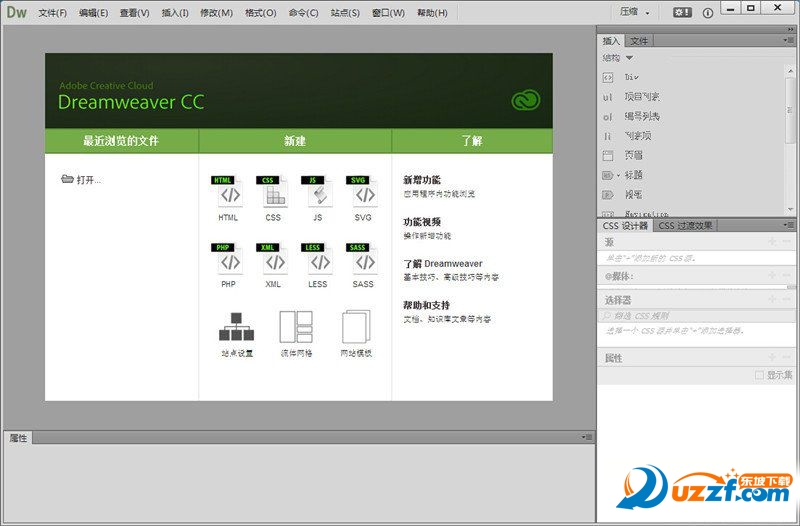Open the 站点(S) menu
Image resolution: width=800 pixels, height=526 pixels.
tap(345, 13)
